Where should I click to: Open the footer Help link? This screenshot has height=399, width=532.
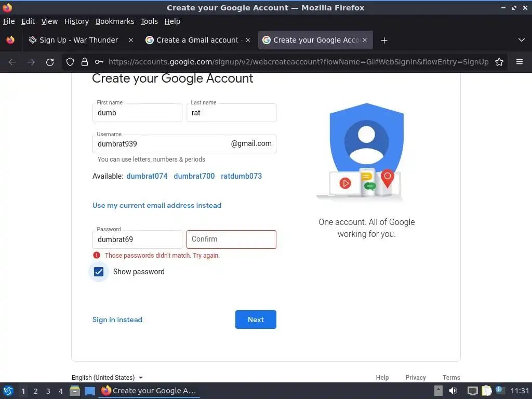point(382,378)
